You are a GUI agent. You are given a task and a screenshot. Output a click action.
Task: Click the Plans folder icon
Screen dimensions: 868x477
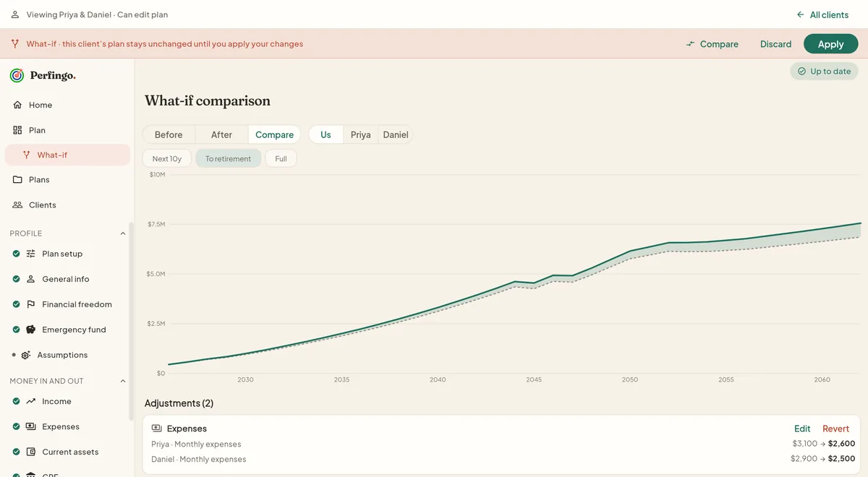point(17,179)
